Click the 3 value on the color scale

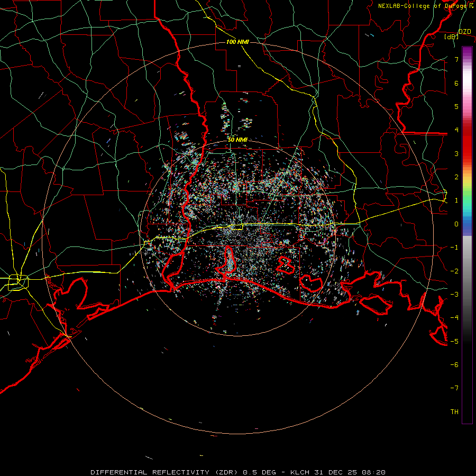point(456,153)
